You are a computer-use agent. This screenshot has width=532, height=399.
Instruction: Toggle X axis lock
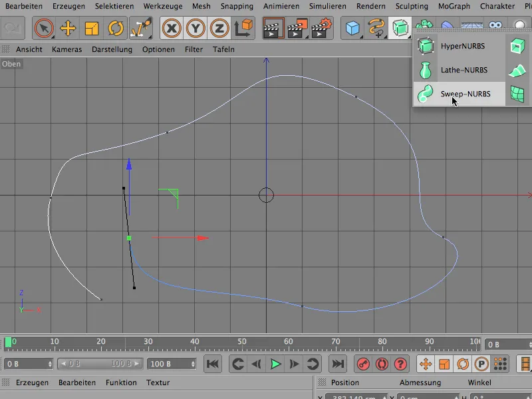[x=172, y=28]
